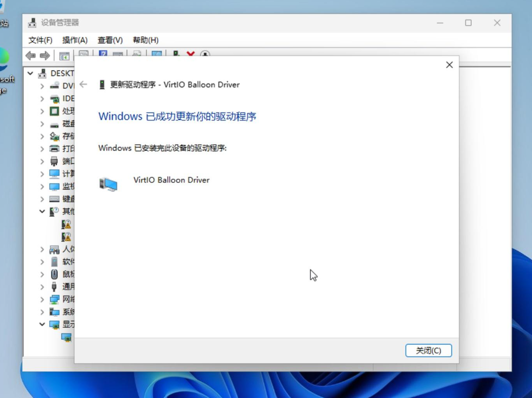Close the 设备管理器 window
This screenshot has width=532, height=398.
497,23
